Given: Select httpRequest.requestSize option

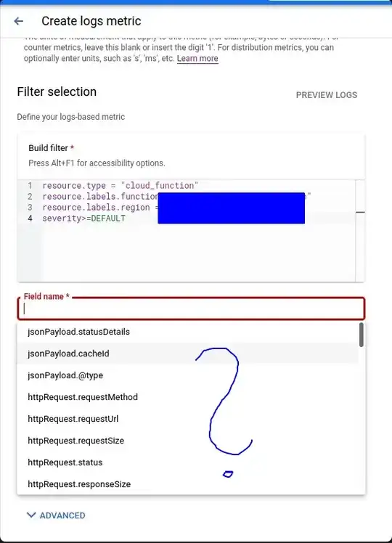Looking at the screenshot, I should click(187, 441).
